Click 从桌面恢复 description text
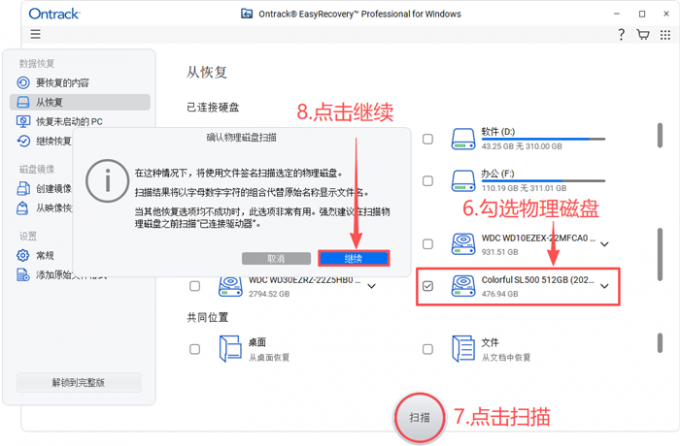Image resolution: width=680 pixels, height=446 pixels. click(x=269, y=357)
